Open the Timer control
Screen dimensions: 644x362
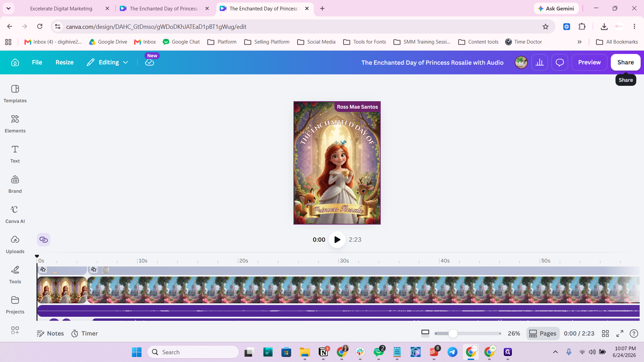pyautogui.click(x=85, y=334)
